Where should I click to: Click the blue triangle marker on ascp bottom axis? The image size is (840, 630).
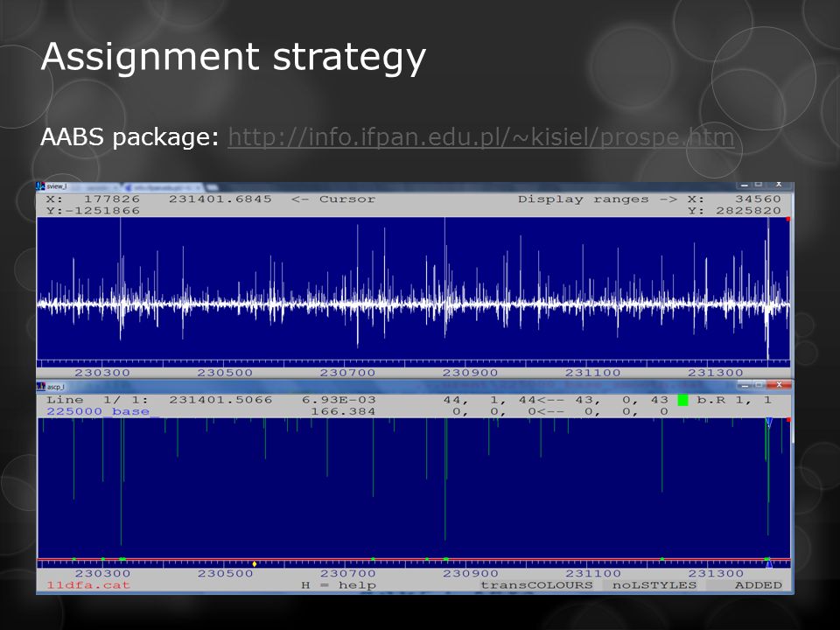click(x=769, y=563)
